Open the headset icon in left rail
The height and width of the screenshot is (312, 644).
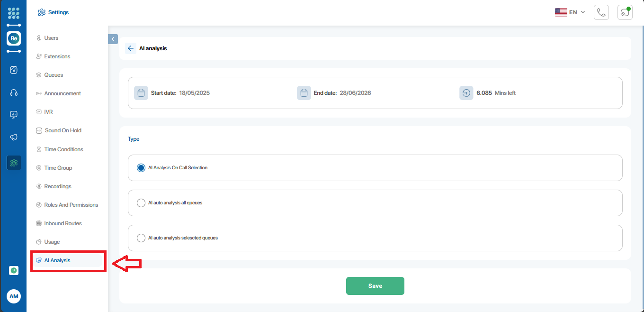(x=14, y=93)
